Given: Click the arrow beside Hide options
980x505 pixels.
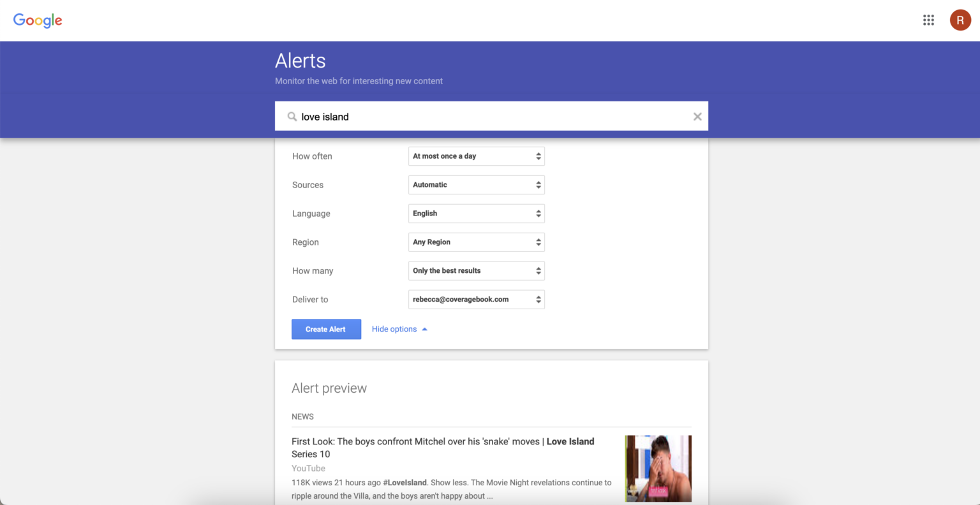Looking at the screenshot, I should (x=425, y=330).
